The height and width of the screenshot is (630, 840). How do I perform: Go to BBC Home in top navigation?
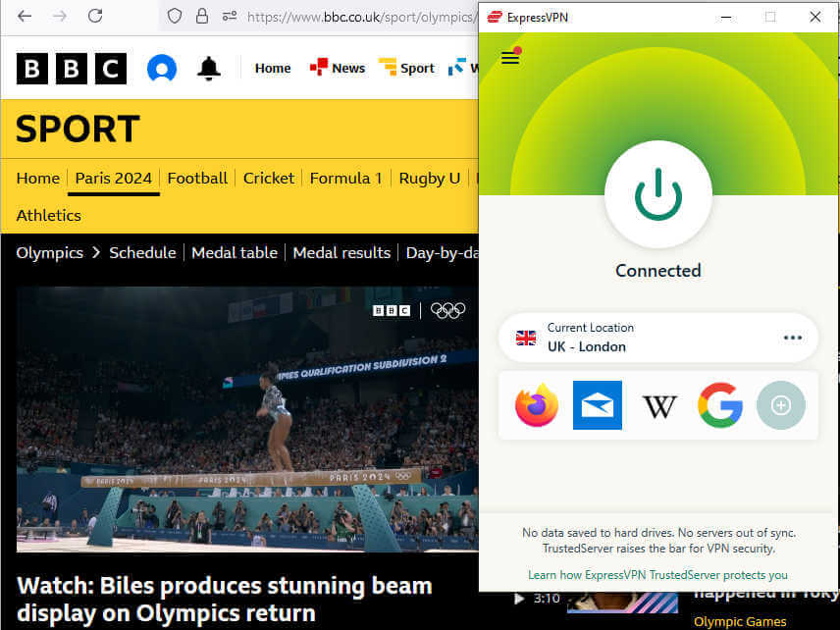tap(273, 69)
